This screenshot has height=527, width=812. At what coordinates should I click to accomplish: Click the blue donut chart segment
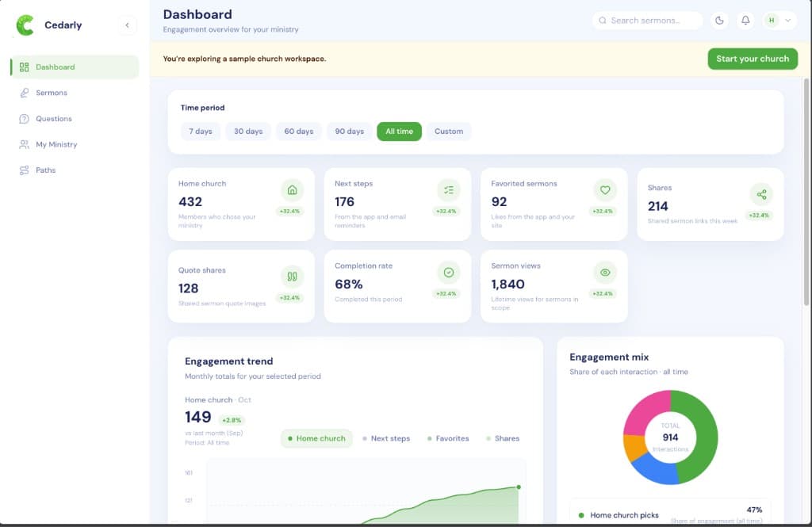pyautogui.click(x=656, y=469)
